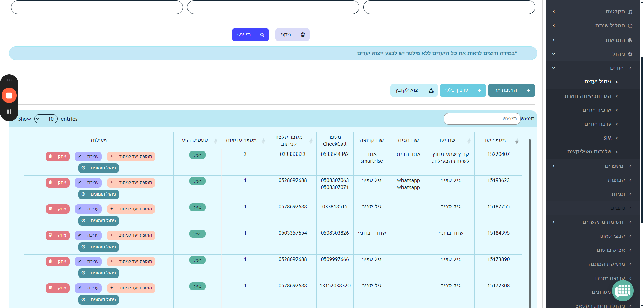Click the פעיל status badge in row 15220407
The height and width of the screenshot is (308, 644).
click(x=197, y=155)
